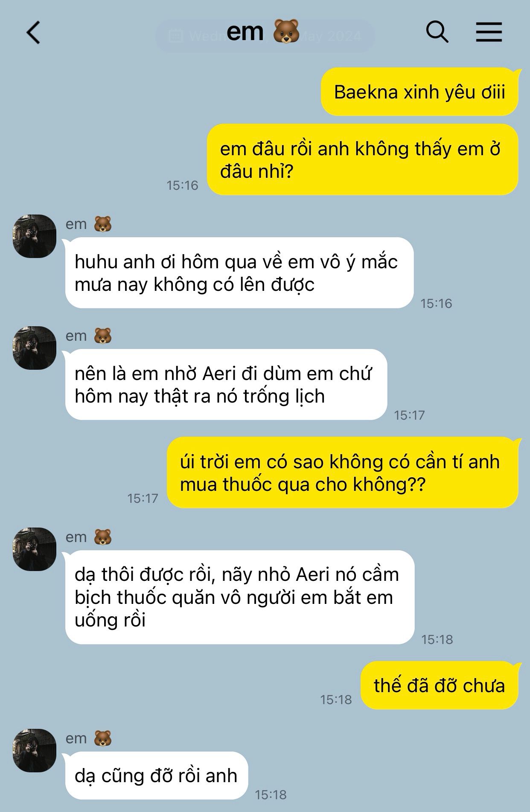
Task: Tap the "Baekna xinh yêu ơiii" bubble
Action: coord(419,92)
